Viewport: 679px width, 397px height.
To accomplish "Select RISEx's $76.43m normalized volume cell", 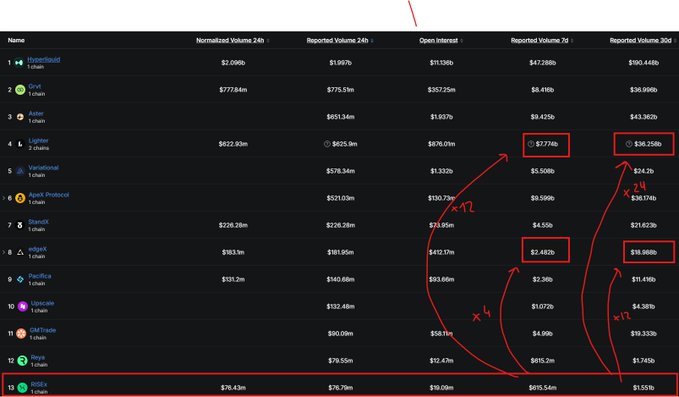I will [233, 387].
